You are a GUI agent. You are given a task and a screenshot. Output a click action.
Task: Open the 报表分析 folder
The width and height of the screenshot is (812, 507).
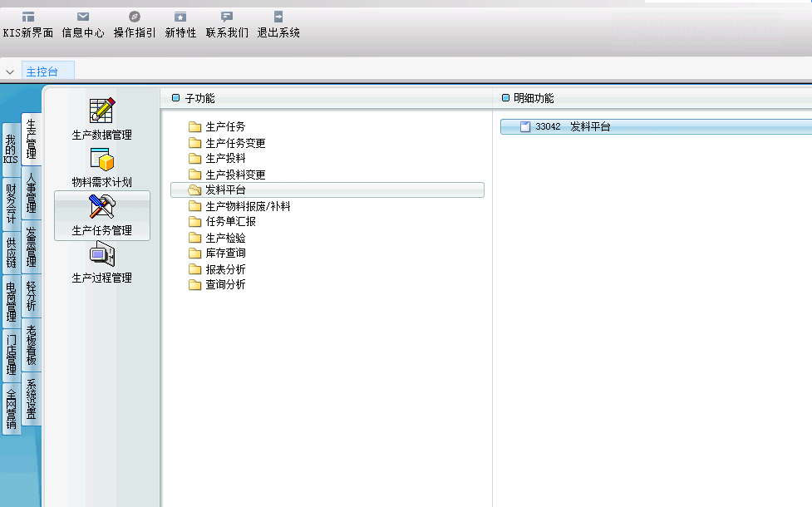click(217, 269)
